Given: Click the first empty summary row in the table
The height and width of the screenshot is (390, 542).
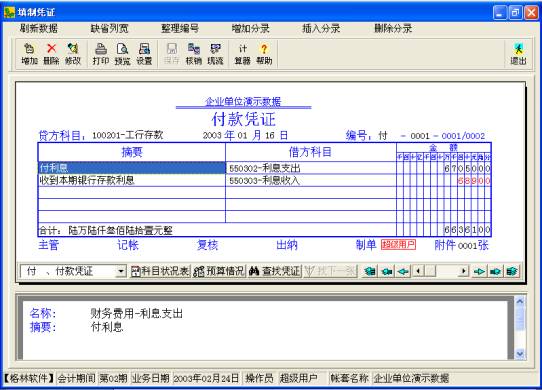Looking at the screenshot, I should point(132,193).
